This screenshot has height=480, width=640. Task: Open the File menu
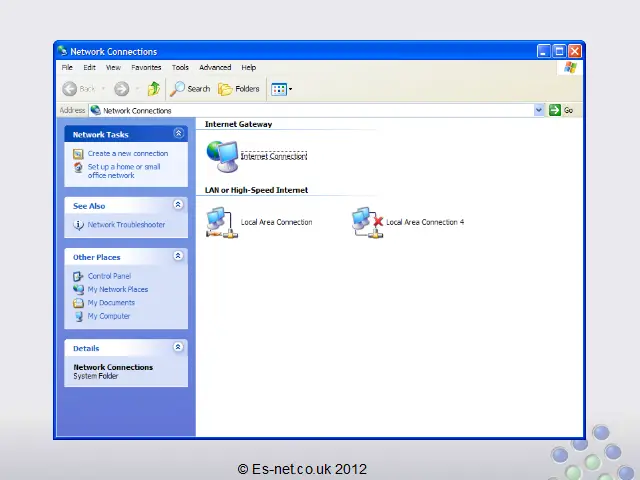(67, 67)
